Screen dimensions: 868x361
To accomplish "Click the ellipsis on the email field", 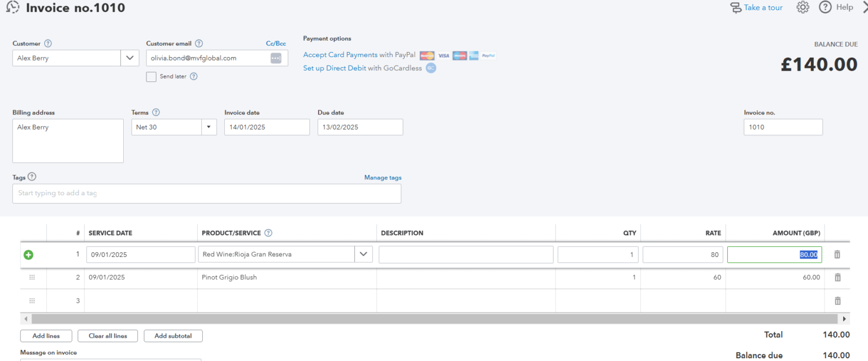I will [x=275, y=58].
